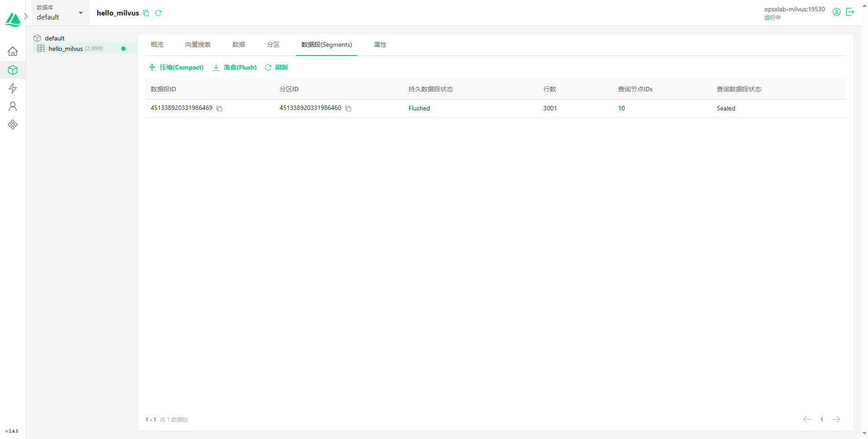Click segment ID text 451338920331986469
The height and width of the screenshot is (439, 868).
(x=182, y=108)
